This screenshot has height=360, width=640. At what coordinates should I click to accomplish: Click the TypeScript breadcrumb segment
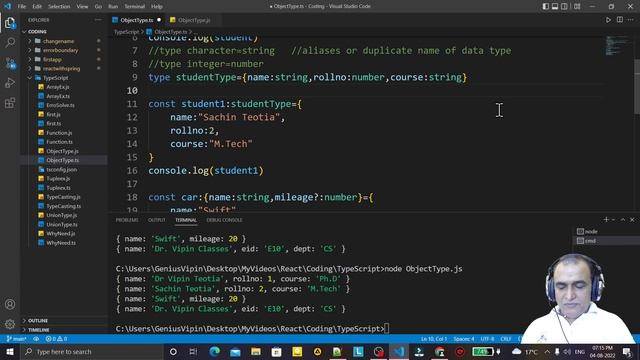pyautogui.click(x=126, y=32)
